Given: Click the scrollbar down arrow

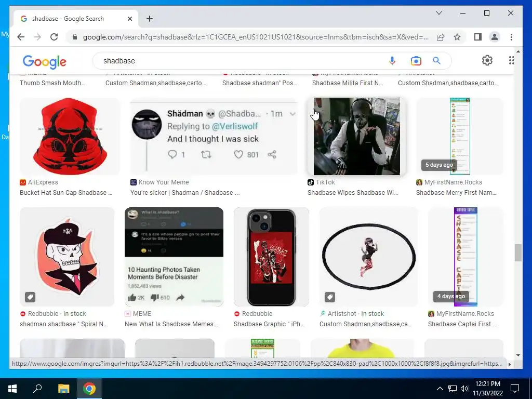Looking at the screenshot, I should point(518,355).
